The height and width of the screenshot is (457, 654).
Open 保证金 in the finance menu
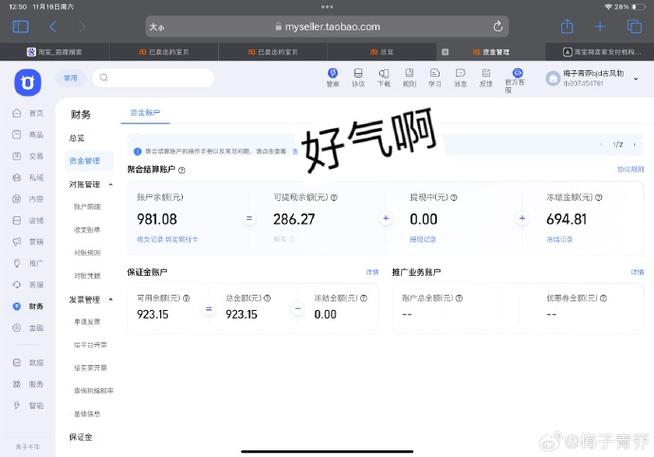pos(80,437)
